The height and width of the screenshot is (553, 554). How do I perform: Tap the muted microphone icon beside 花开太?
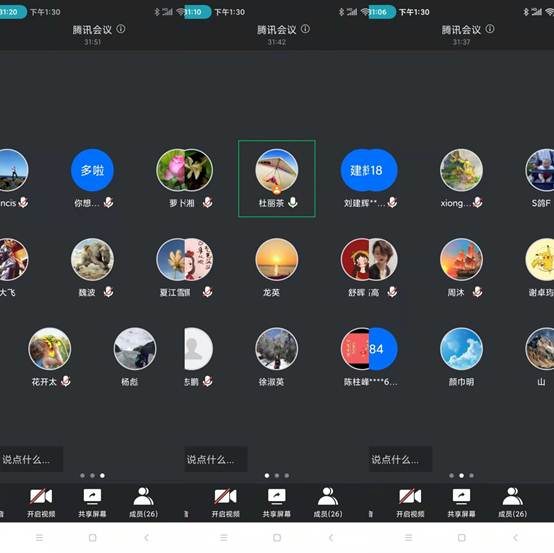tap(66, 381)
